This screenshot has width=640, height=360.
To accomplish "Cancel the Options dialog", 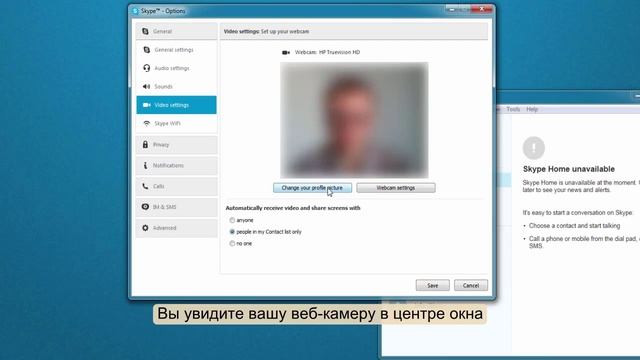I will coord(471,285).
